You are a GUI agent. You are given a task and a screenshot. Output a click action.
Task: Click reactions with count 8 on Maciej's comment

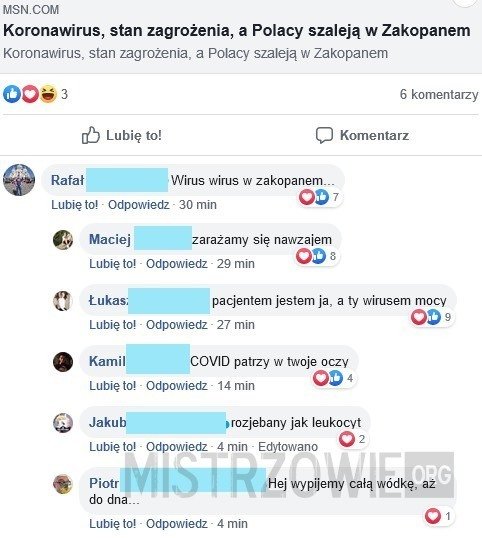(316, 256)
